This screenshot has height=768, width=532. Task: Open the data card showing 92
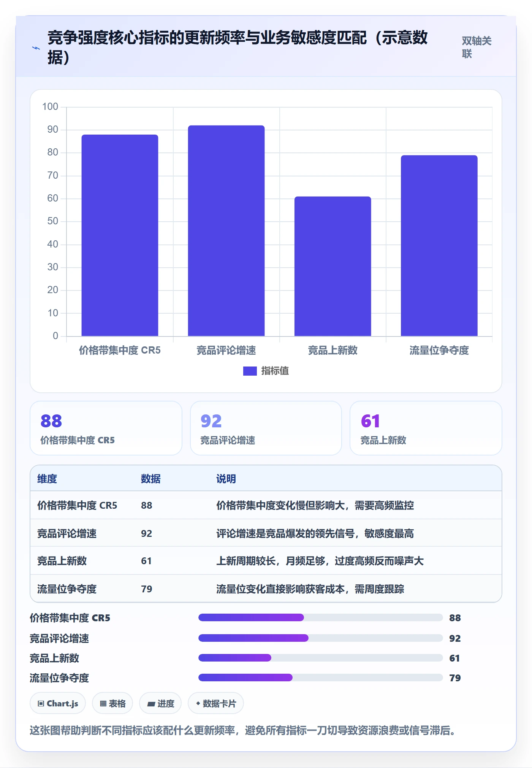pos(266,428)
